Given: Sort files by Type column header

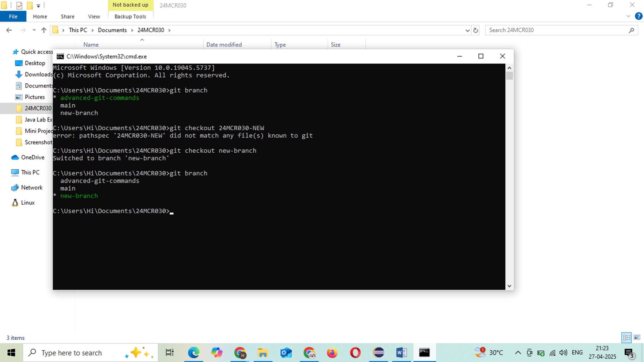Looking at the screenshot, I should pos(280,45).
